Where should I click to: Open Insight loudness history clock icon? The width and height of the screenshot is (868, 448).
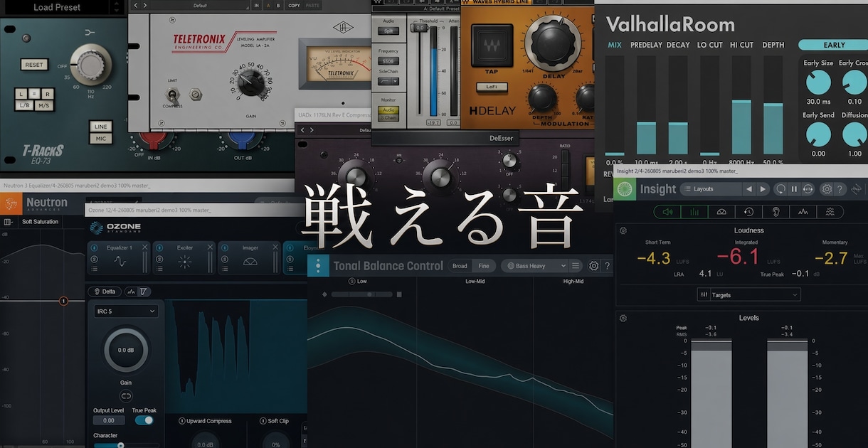tap(748, 211)
